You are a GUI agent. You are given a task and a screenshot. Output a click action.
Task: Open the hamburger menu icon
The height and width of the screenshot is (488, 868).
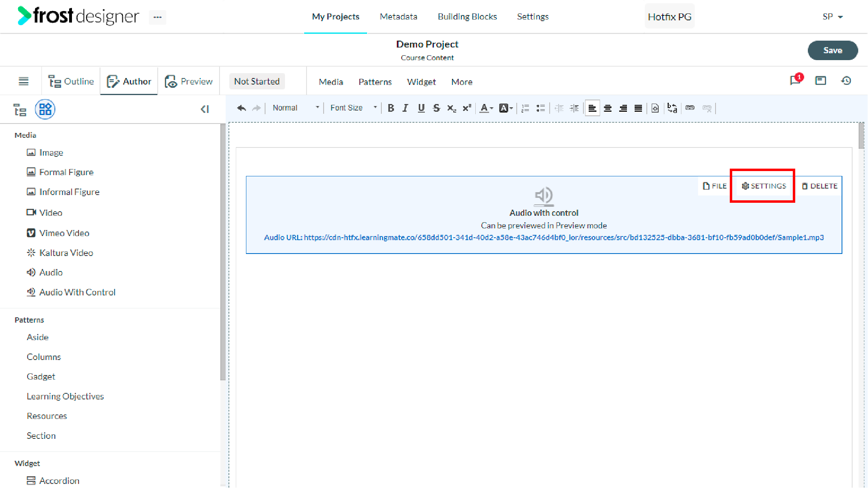(x=24, y=81)
